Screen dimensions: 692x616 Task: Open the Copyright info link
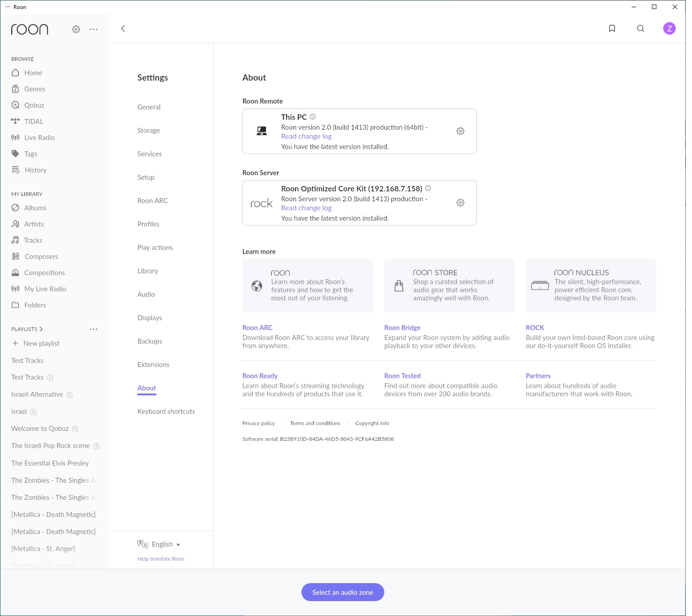pyautogui.click(x=372, y=423)
